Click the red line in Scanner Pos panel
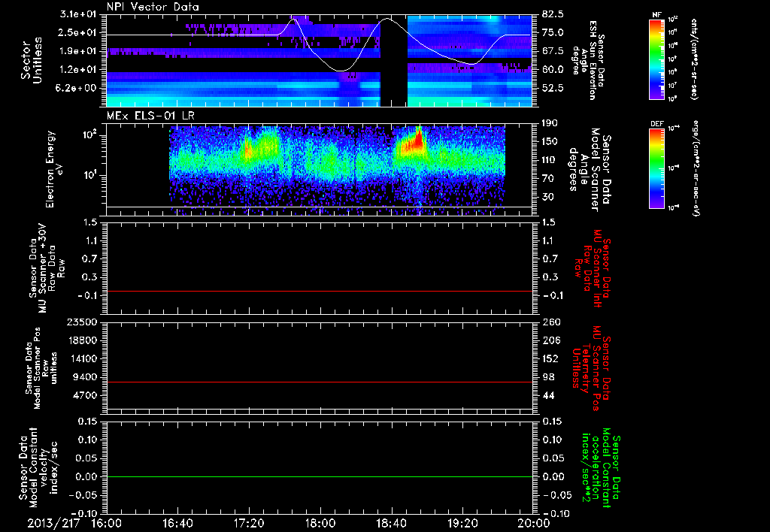 point(320,382)
